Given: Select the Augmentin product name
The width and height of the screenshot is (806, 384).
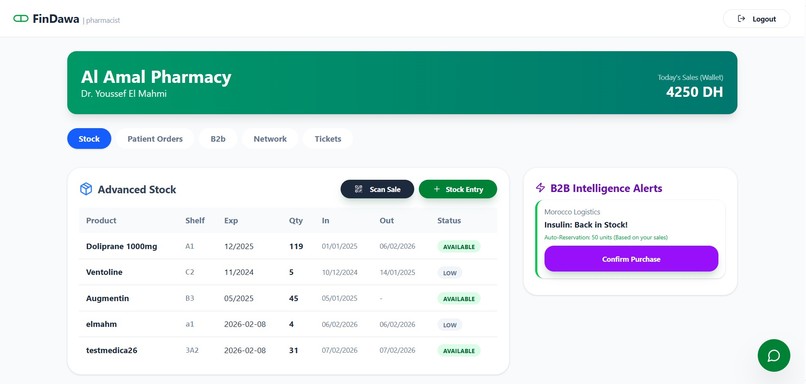Looking at the screenshot, I should (107, 298).
